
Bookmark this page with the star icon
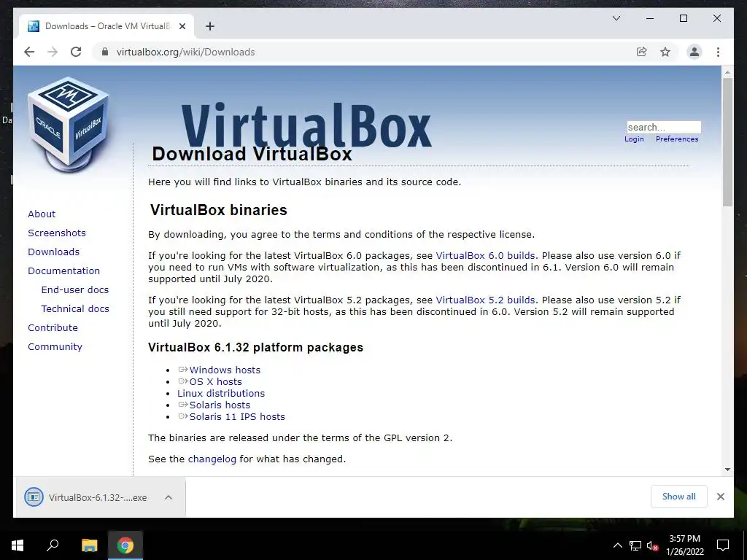point(665,52)
